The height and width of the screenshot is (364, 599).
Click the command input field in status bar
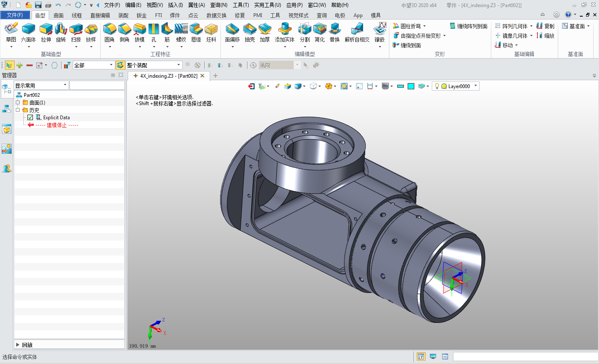point(525,357)
